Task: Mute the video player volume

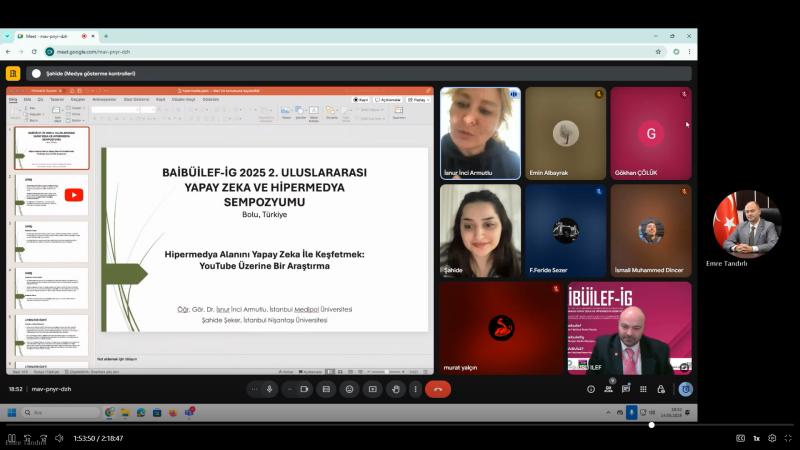Action: tap(59, 438)
